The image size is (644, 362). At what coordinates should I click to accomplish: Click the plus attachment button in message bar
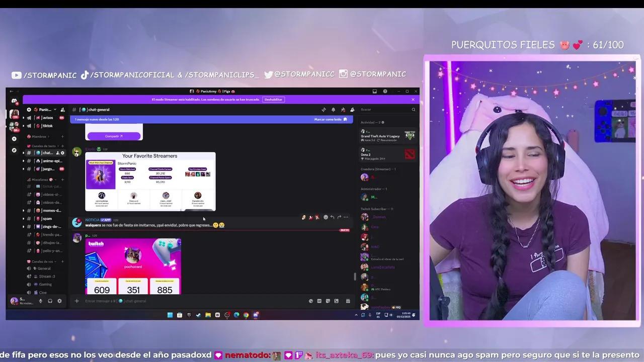click(x=76, y=301)
